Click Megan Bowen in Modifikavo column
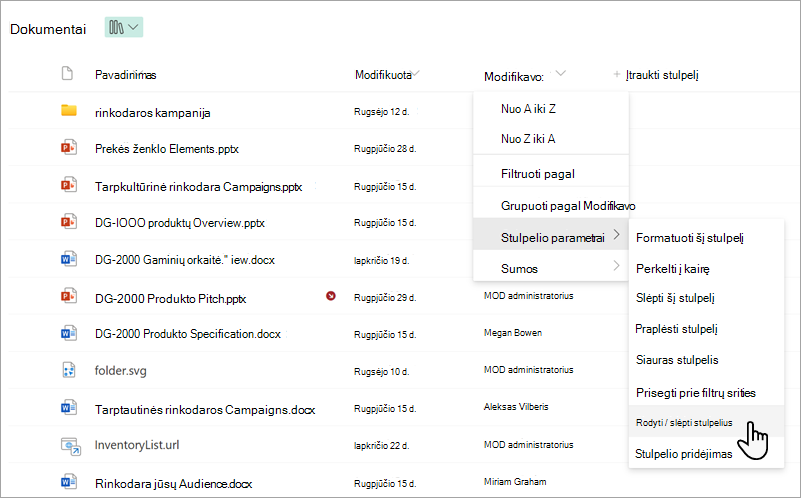The height and width of the screenshot is (498, 801). pos(513,333)
